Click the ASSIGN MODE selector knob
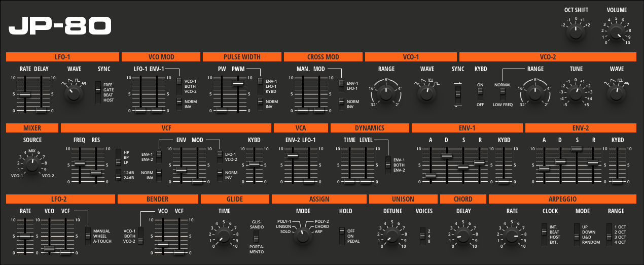 point(303,235)
